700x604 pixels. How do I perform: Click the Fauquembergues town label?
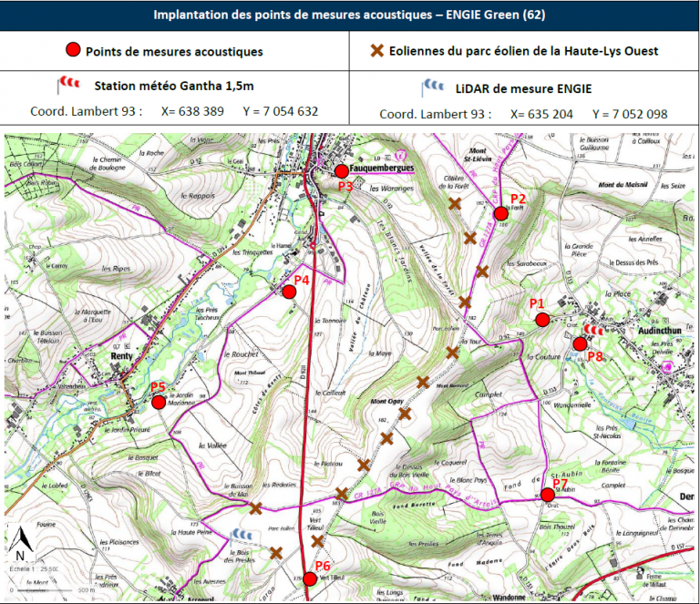tap(381, 169)
